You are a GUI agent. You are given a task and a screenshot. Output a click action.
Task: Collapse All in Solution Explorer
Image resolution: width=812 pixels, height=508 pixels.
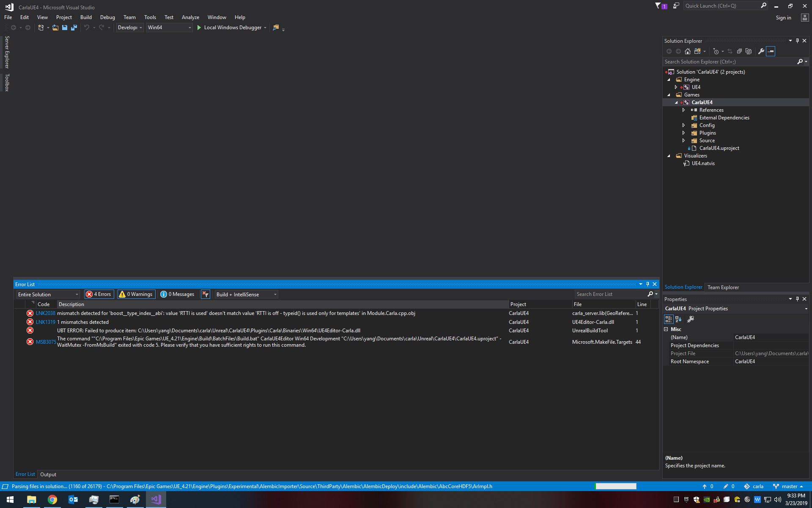click(739, 51)
